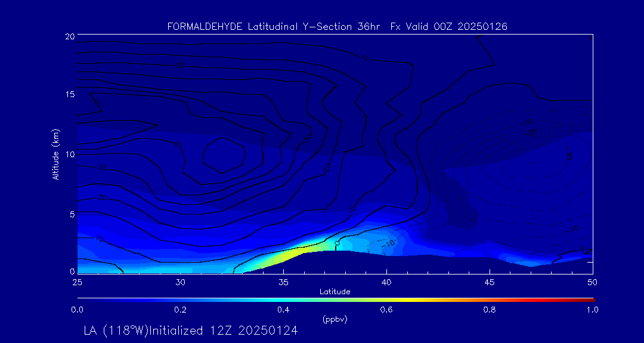
Task: Click the '(ppbv)' units label
Action: tap(335, 320)
